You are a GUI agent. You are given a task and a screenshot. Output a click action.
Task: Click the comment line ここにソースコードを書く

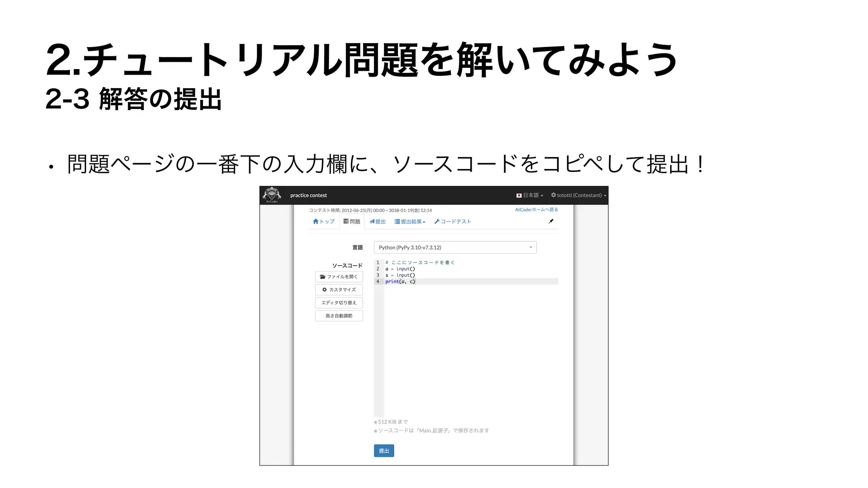[x=420, y=263]
